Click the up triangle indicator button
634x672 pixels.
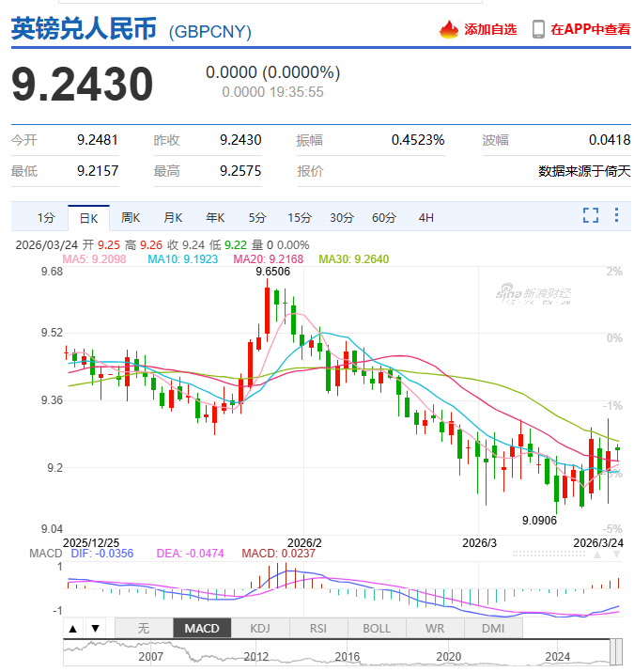(x=72, y=628)
